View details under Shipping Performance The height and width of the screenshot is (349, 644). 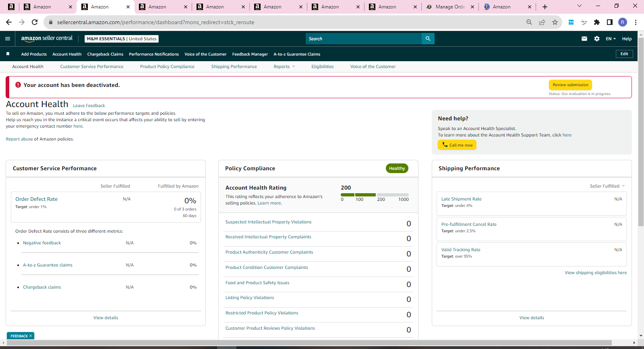[532, 318]
